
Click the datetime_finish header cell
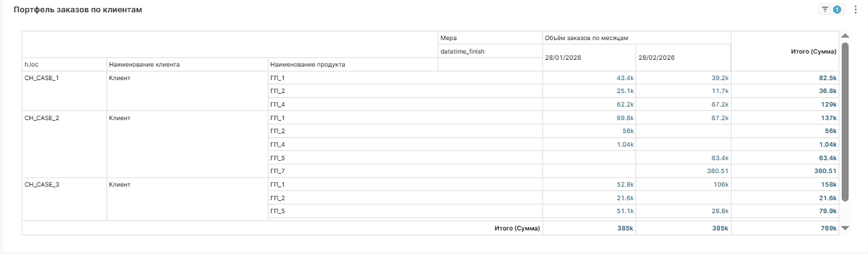[462, 52]
